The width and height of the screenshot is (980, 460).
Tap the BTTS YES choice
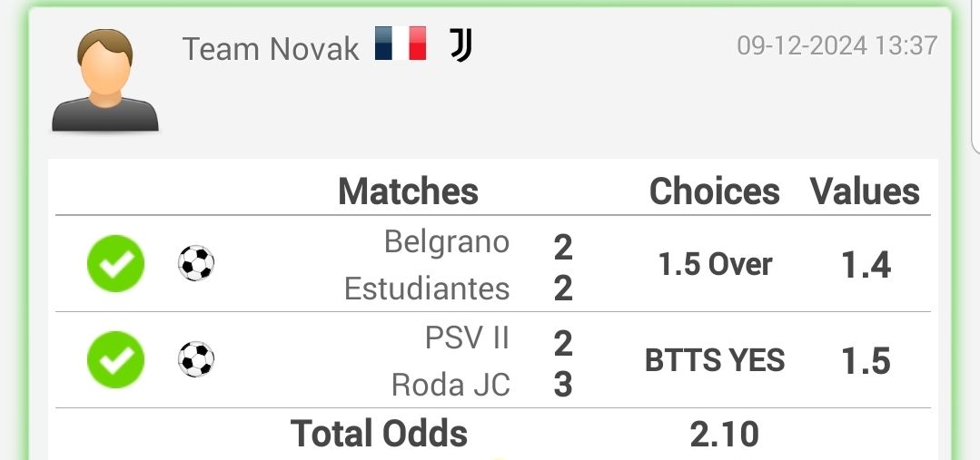click(x=715, y=361)
